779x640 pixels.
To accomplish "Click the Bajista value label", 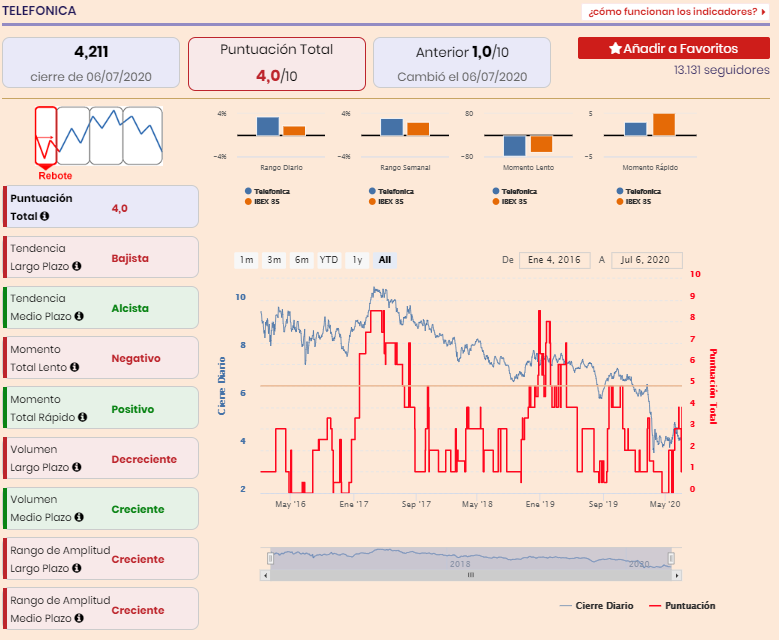I will (130, 258).
